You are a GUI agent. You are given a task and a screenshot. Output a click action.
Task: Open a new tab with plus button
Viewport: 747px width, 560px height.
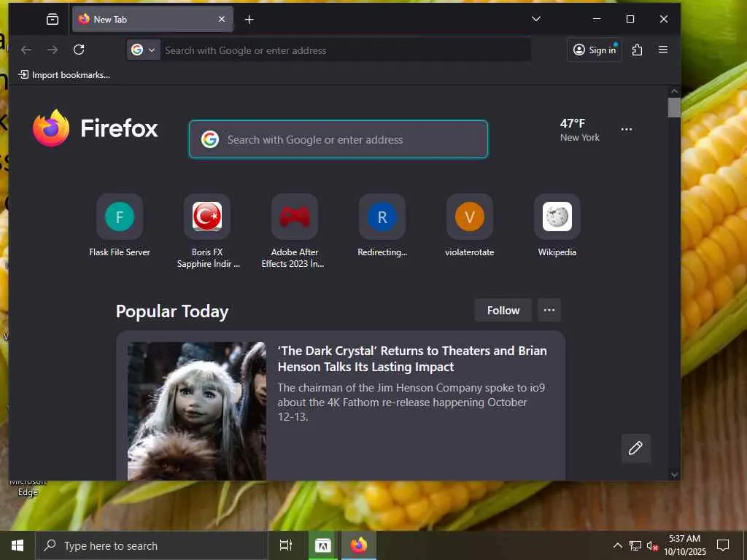249,20
